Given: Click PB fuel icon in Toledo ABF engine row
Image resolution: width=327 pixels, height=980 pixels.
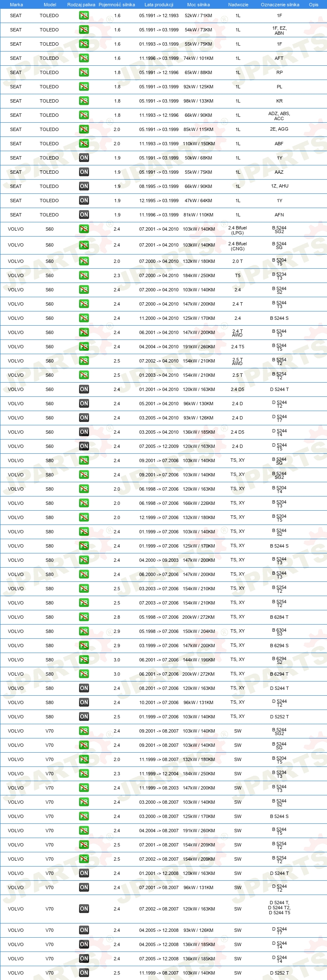Looking at the screenshot, I should pyautogui.click(x=84, y=144).
